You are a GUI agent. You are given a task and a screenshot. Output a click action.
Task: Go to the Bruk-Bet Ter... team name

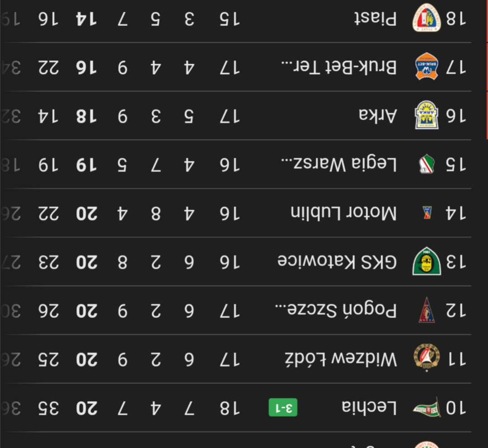point(339,67)
